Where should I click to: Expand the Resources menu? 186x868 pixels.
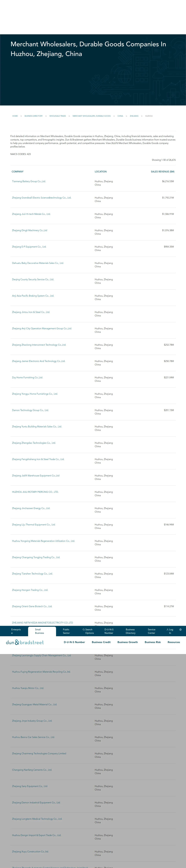(174, 642)
